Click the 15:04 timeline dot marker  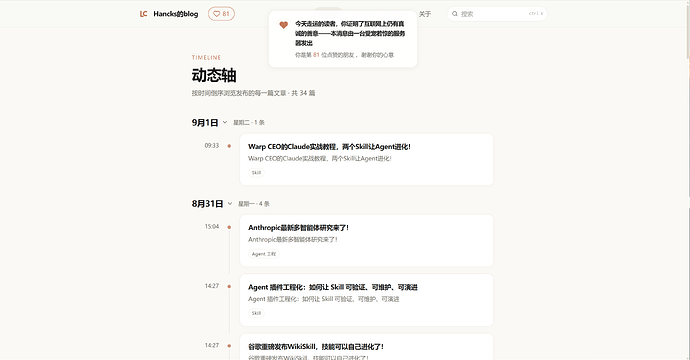coord(229,227)
